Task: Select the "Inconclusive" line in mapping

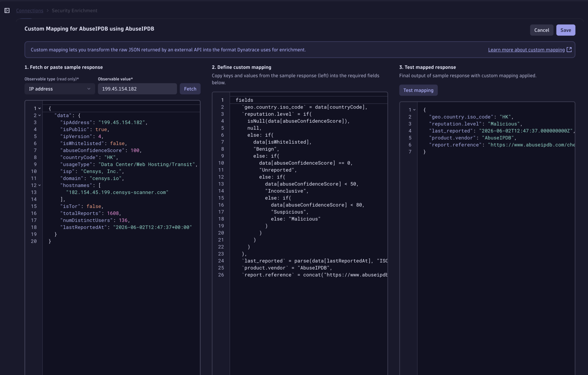Action: (287, 191)
